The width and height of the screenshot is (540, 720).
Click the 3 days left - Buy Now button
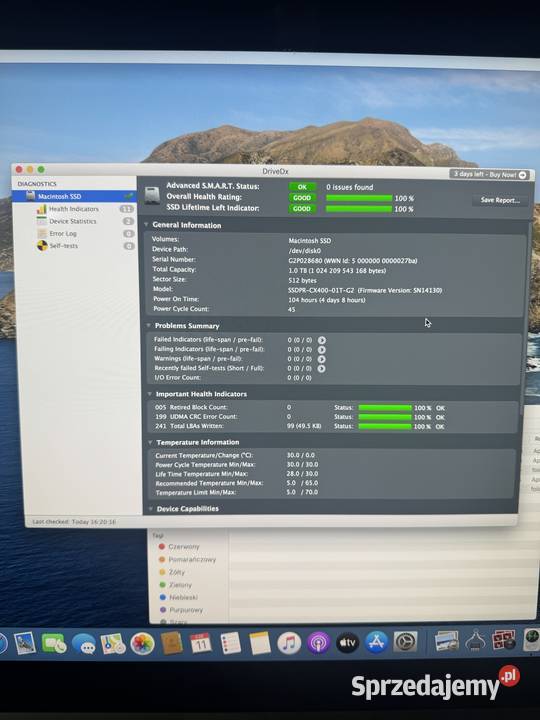click(489, 174)
